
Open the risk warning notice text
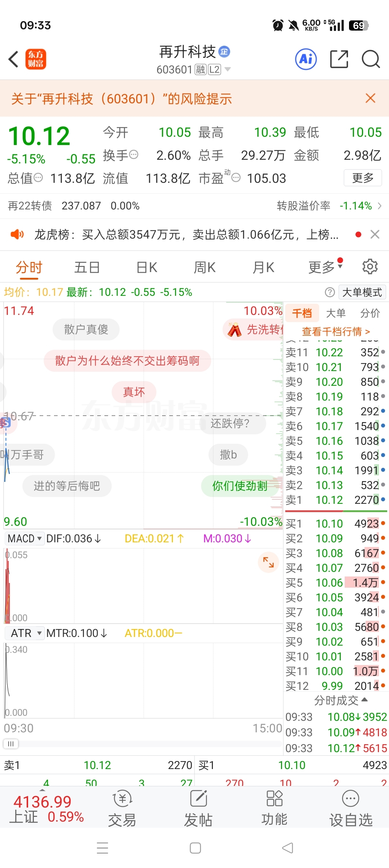point(121,99)
